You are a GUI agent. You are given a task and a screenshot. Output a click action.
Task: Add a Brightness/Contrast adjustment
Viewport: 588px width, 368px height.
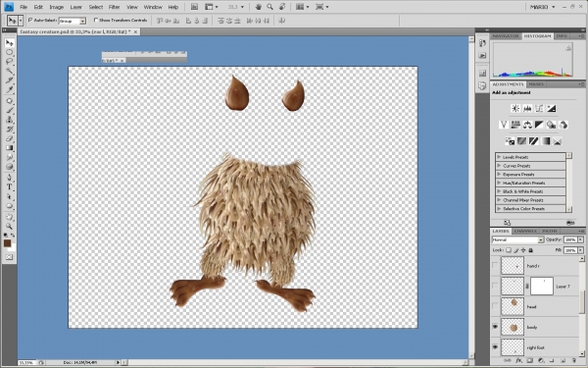coord(515,109)
